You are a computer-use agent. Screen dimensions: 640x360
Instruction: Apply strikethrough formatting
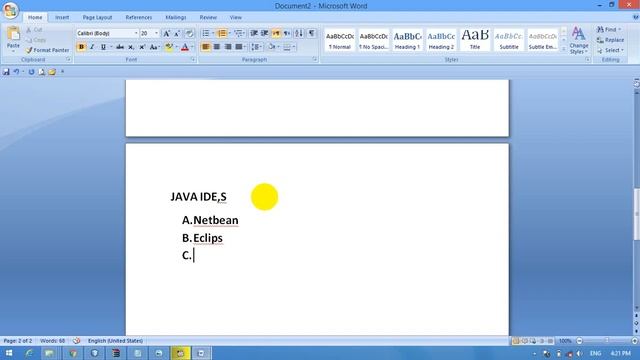(x=120, y=47)
